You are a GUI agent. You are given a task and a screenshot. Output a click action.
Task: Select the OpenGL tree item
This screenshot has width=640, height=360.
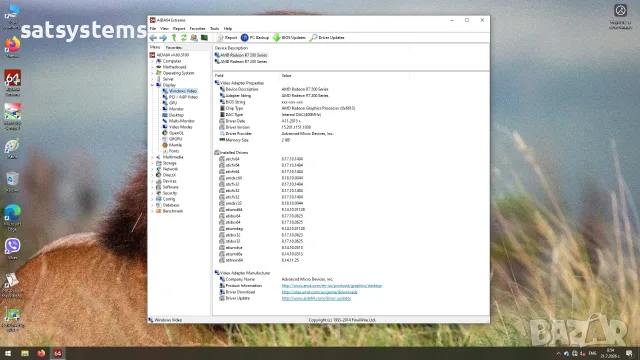[176, 133]
